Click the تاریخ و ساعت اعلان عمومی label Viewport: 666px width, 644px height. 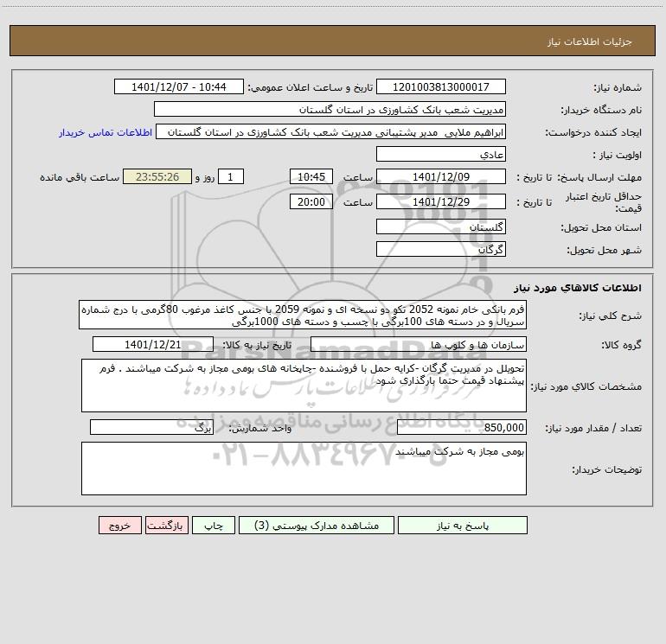[x=311, y=87]
